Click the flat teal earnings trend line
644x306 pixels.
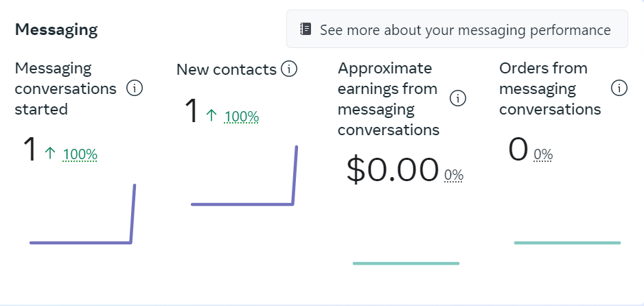tap(405, 263)
